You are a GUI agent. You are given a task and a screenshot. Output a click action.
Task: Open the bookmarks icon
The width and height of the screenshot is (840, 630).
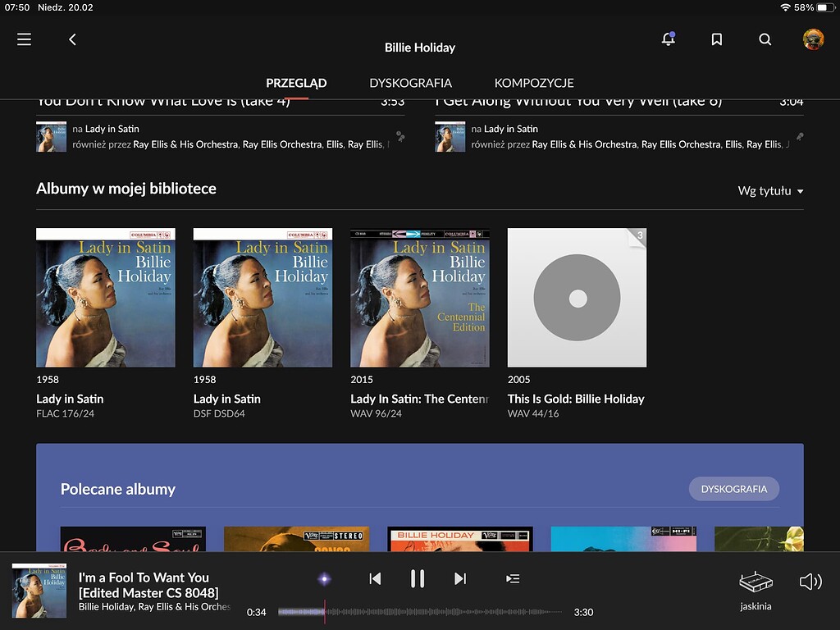tap(716, 39)
